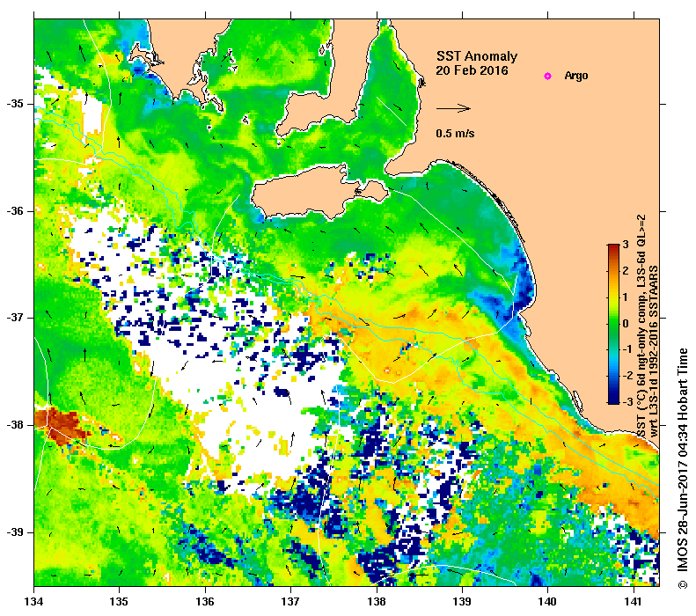Select the '20 Feb 2016' date label
This screenshot has height=616, width=696.
(473, 71)
